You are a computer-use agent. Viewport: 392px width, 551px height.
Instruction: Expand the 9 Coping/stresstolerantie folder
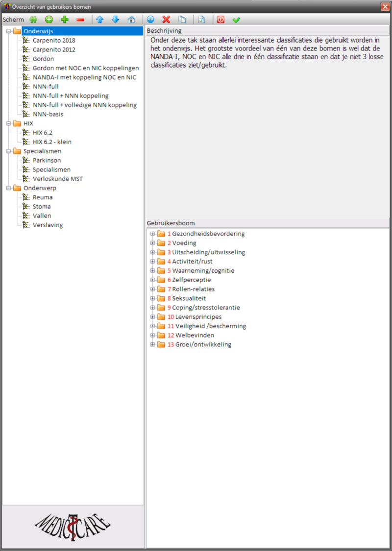(x=153, y=308)
